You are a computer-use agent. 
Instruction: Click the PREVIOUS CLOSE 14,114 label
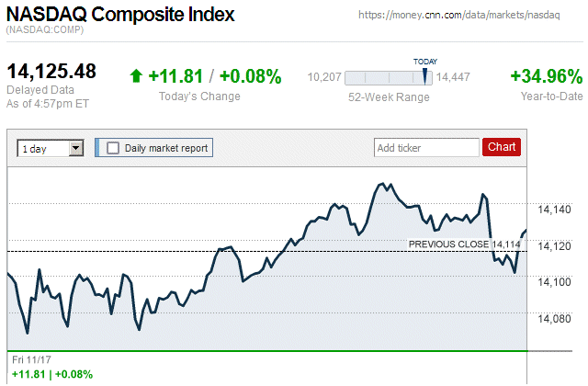pos(465,244)
